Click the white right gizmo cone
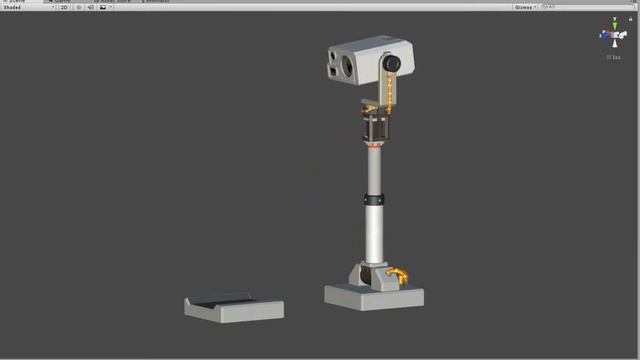 pyautogui.click(x=623, y=36)
